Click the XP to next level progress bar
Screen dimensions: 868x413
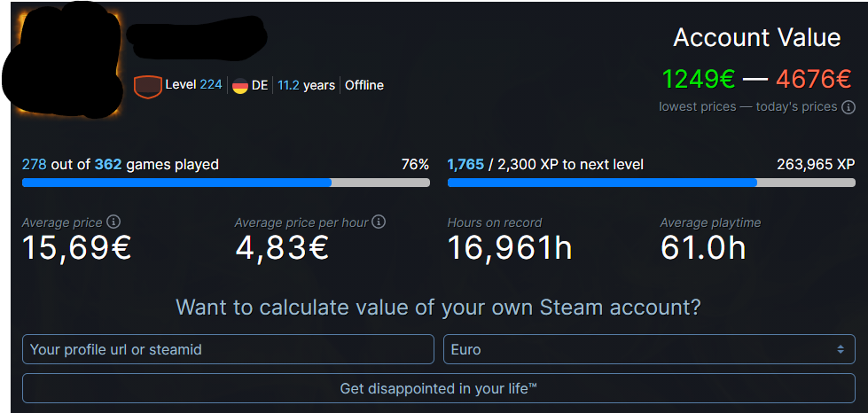coord(652,183)
